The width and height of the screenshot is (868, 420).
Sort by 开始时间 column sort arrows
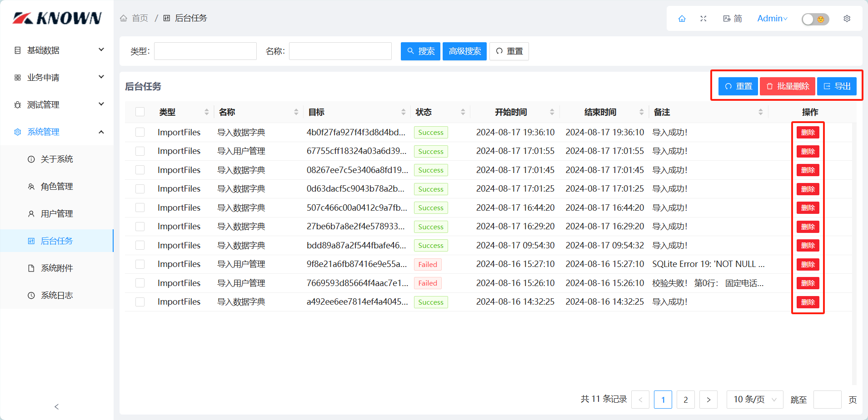[552, 112]
